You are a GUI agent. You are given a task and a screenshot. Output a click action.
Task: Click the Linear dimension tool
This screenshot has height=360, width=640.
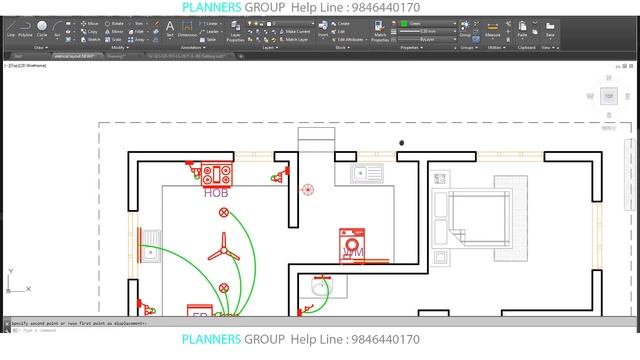pos(210,24)
